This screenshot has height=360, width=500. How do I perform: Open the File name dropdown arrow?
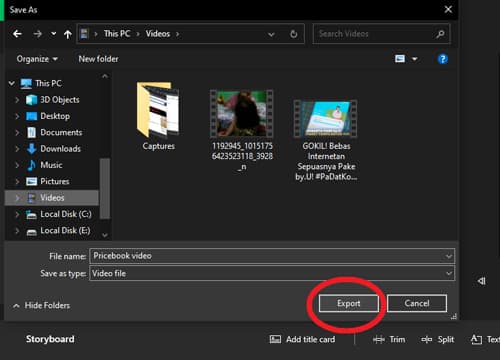[449, 256]
